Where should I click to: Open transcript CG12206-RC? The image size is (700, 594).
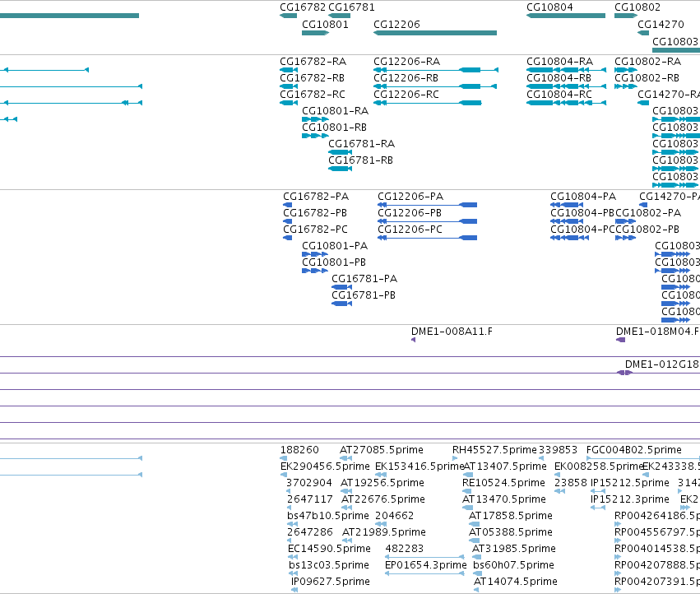tap(406, 95)
